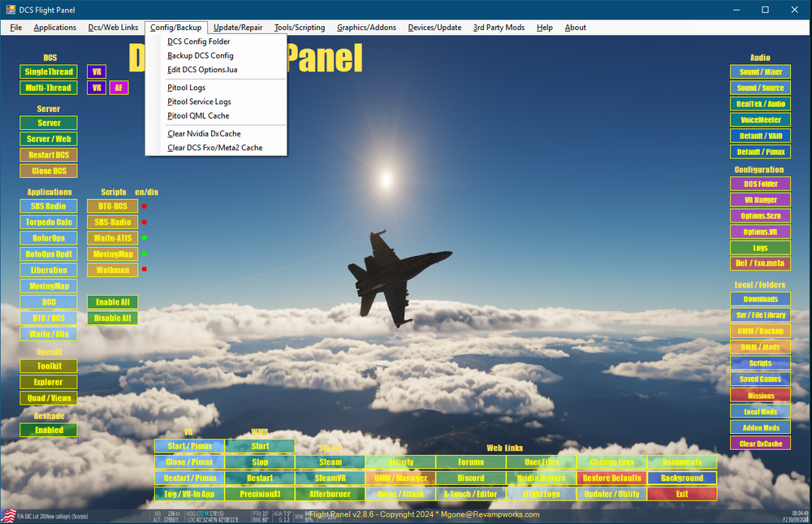
Task: Launch the Liberation application
Action: click(x=49, y=270)
